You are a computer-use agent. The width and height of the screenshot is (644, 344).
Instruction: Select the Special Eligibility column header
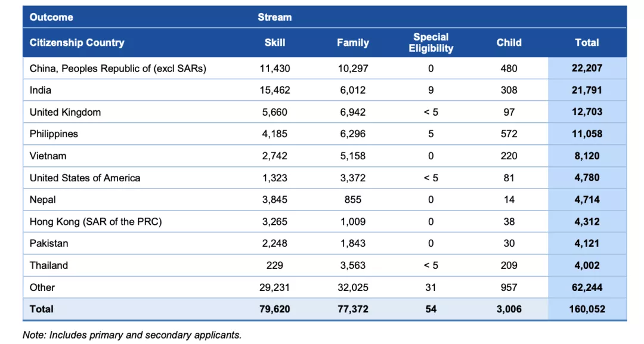point(431,42)
